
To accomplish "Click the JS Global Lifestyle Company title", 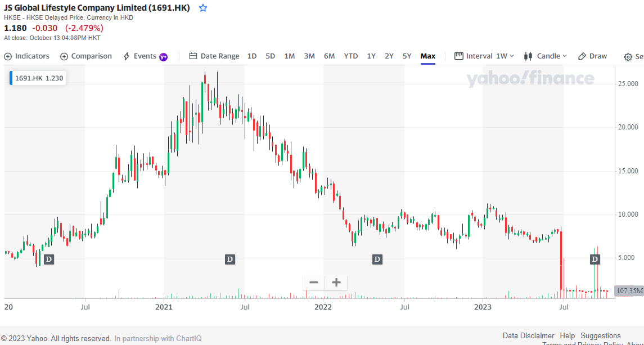I will (x=97, y=8).
